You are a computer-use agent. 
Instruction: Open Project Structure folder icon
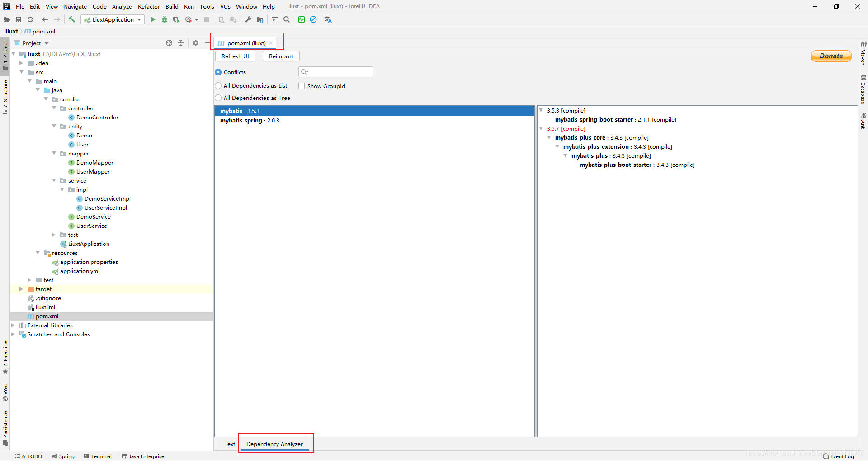coord(260,19)
